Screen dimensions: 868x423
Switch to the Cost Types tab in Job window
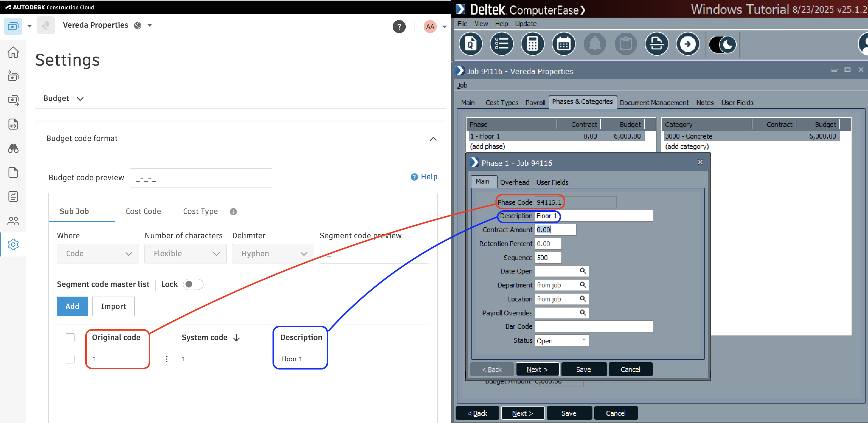point(502,103)
